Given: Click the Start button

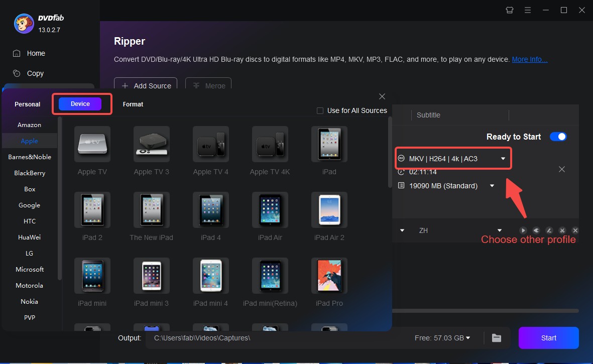Looking at the screenshot, I should point(548,338).
